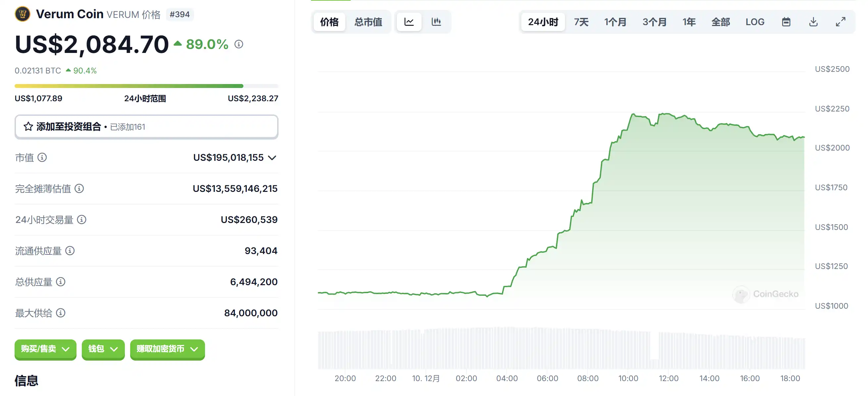
Task: Click the 添加至投资组合 button
Action: coord(146,127)
